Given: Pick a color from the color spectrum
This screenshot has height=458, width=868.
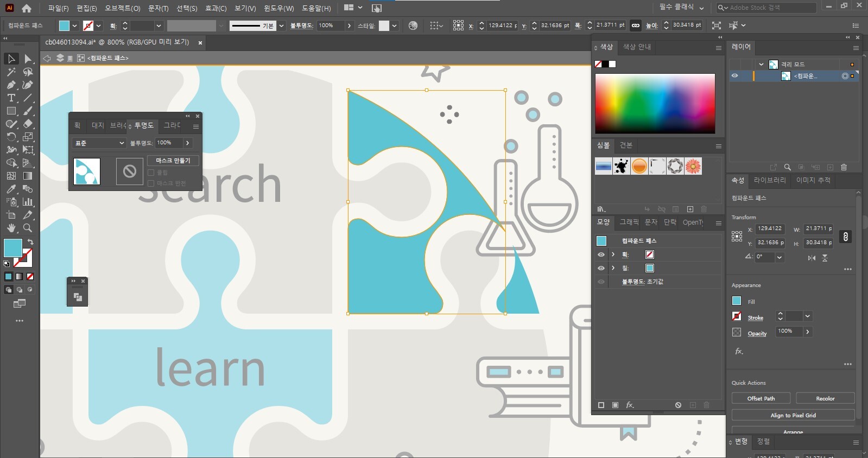Looking at the screenshot, I should point(655,103).
